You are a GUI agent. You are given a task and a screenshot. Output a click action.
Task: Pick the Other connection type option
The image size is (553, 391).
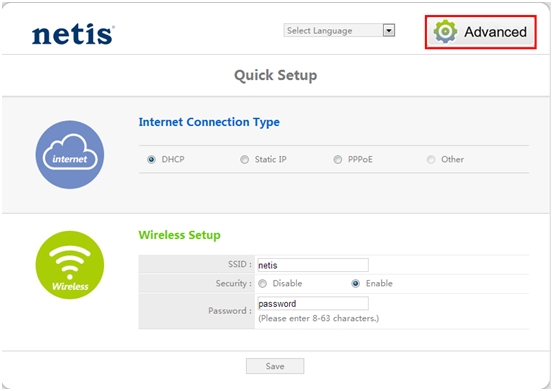pos(431,160)
